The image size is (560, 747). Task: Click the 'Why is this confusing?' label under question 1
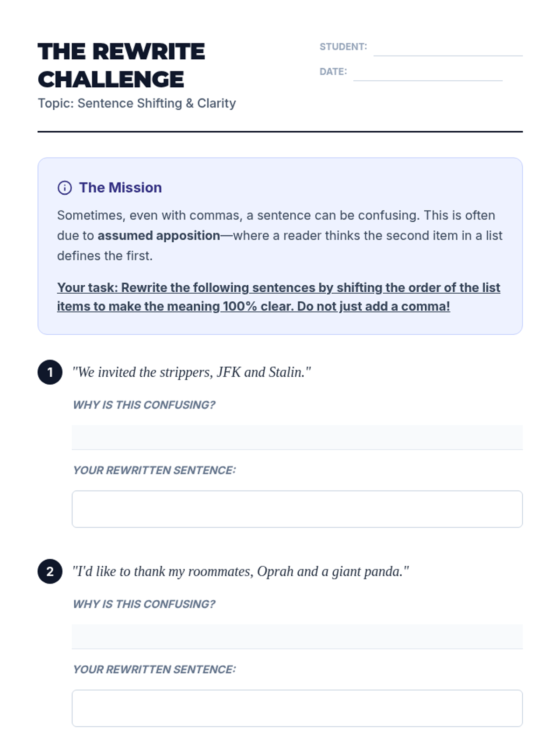pos(144,405)
